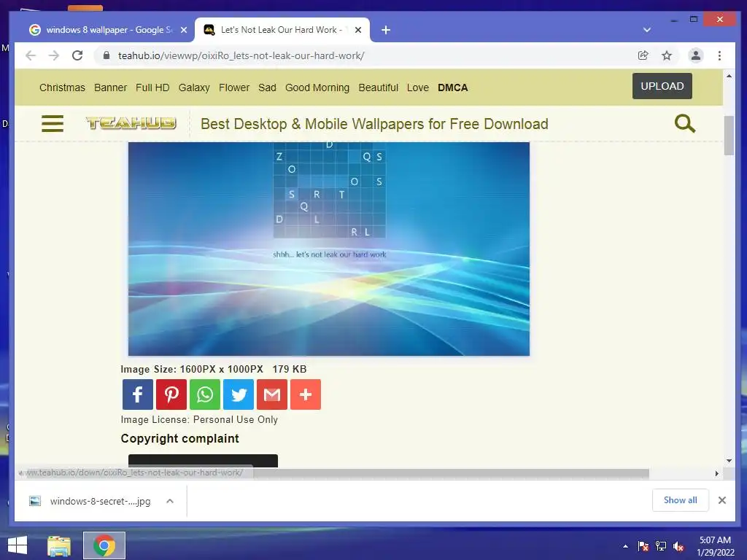Click the dark button below Copyright complaint

(203, 461)
